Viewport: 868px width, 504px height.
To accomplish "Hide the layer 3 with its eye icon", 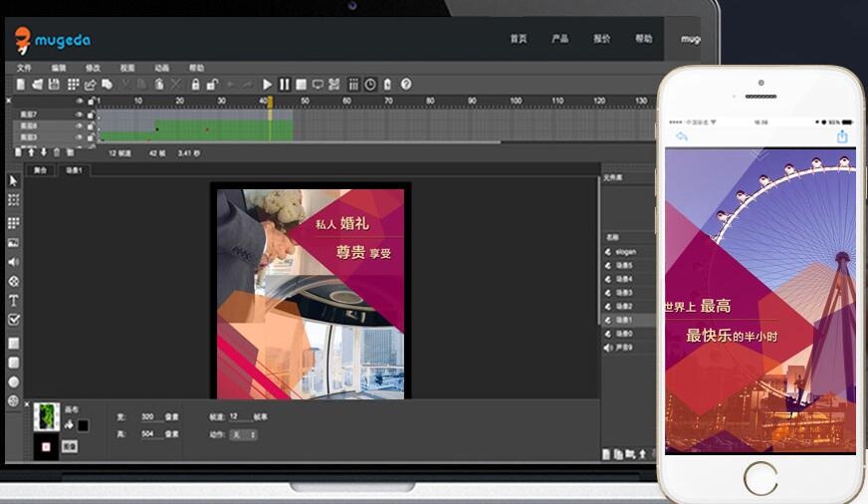I will [80, 136].
